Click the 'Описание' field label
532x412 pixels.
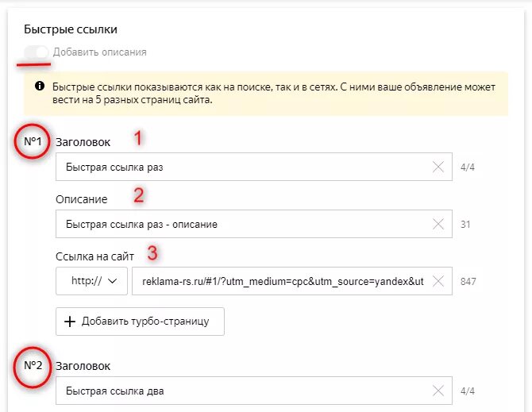point(82,199)
